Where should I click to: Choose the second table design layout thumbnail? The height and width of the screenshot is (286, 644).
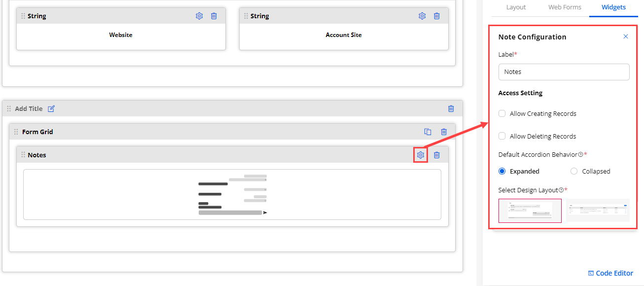pos(598,211)
